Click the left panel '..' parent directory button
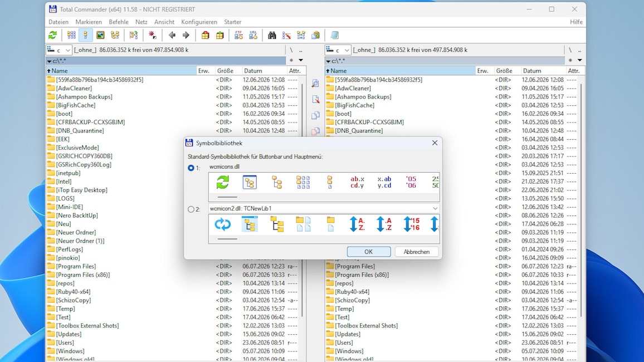644x362 pixels. coord(301,50)
